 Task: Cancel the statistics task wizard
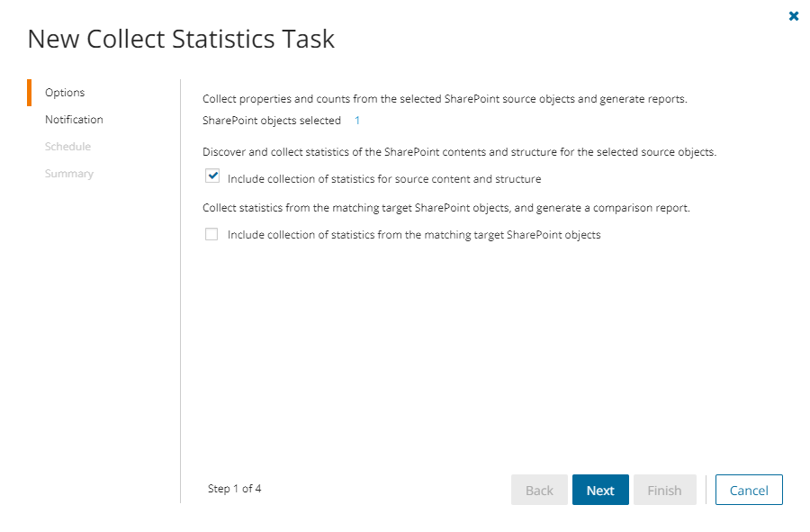[749, 491]
